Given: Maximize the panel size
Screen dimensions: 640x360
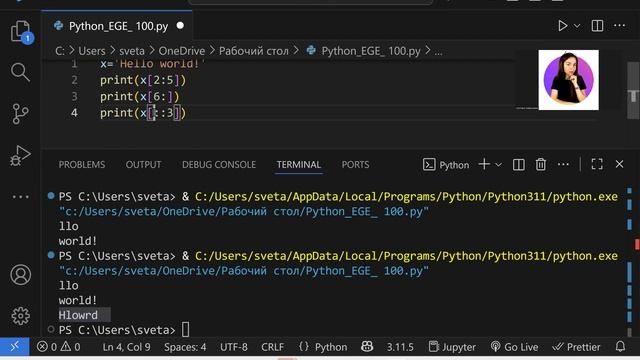Looking at the screenshot, I should coord(597,164).
